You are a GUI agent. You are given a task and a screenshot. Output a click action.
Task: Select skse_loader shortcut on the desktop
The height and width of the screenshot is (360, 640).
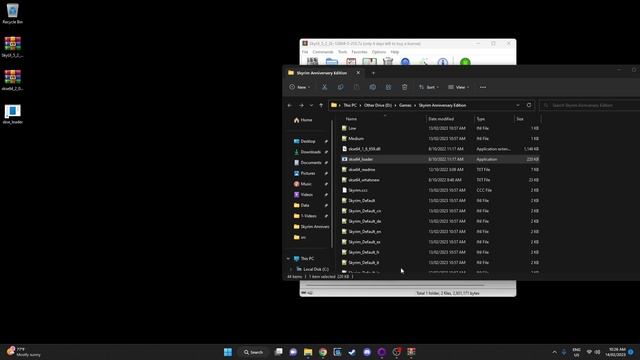coord(13,114)
